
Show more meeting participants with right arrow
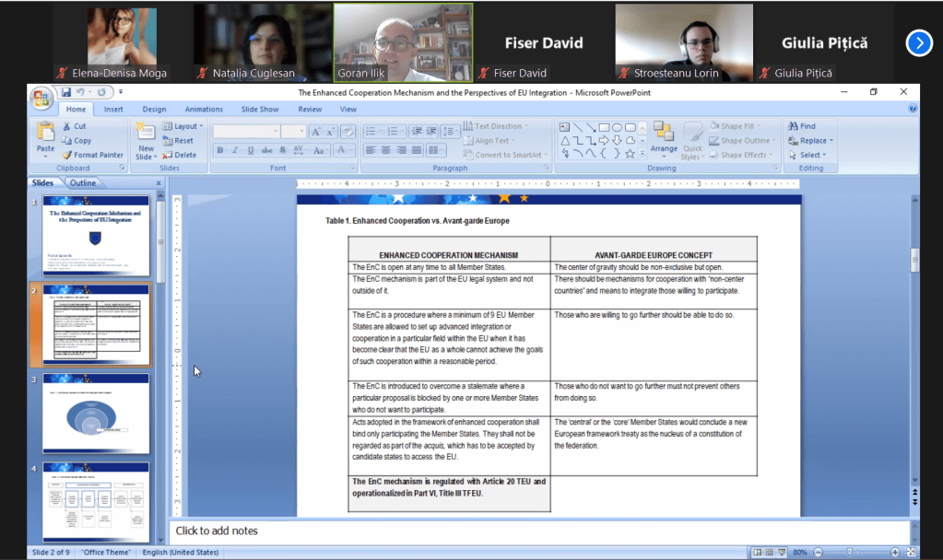click(x=918, y=42)
